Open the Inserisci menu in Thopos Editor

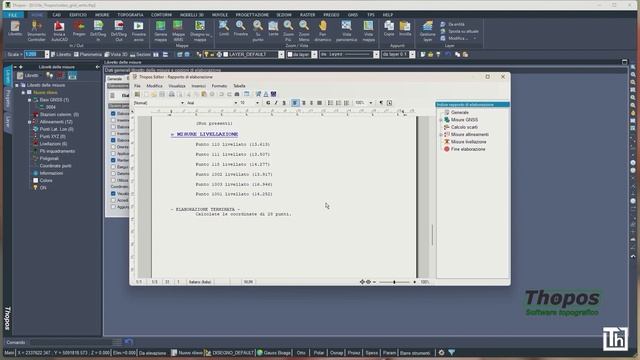point(199,86)
